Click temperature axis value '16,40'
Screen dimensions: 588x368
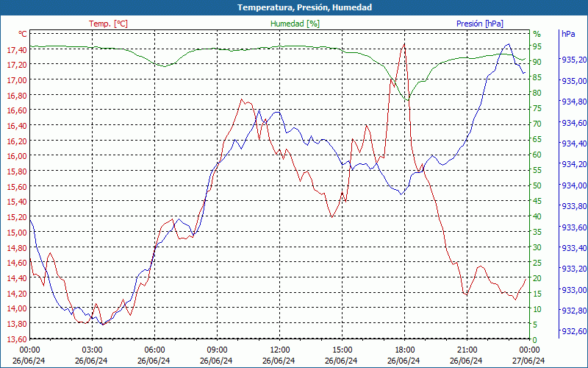[x=17, y=125]
